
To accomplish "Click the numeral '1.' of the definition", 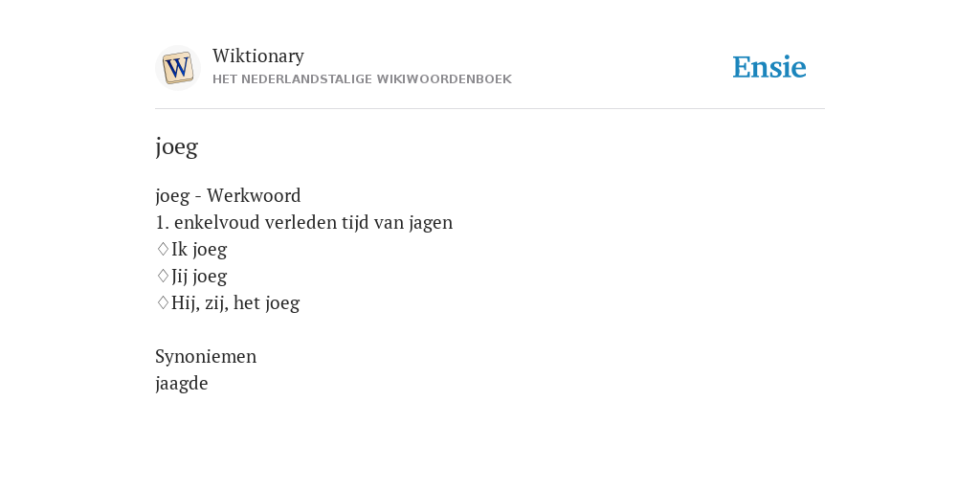I will click(163, 222).
